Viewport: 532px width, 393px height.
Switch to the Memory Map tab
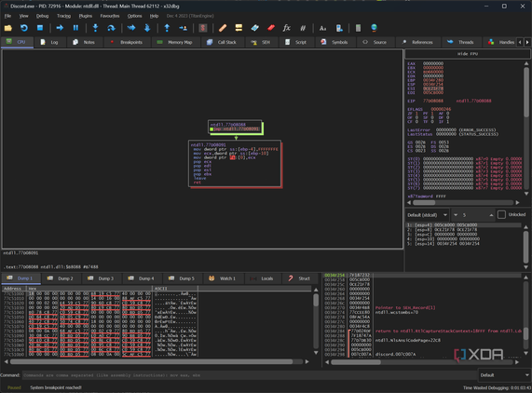tap(175, 42)
